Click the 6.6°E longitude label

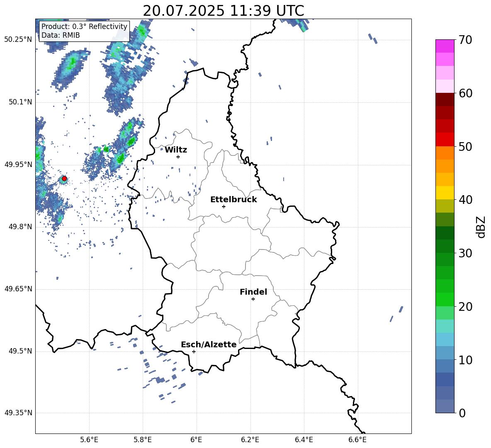point(357,440)
